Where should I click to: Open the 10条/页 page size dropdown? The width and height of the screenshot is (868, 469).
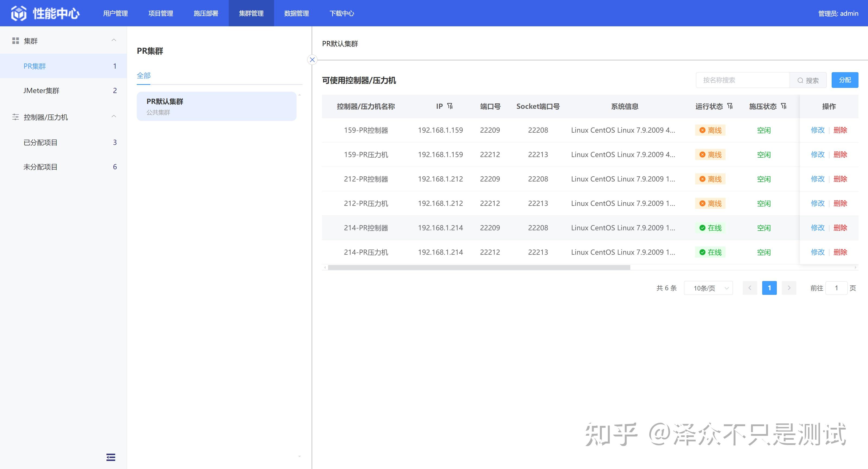coord(708,288)
